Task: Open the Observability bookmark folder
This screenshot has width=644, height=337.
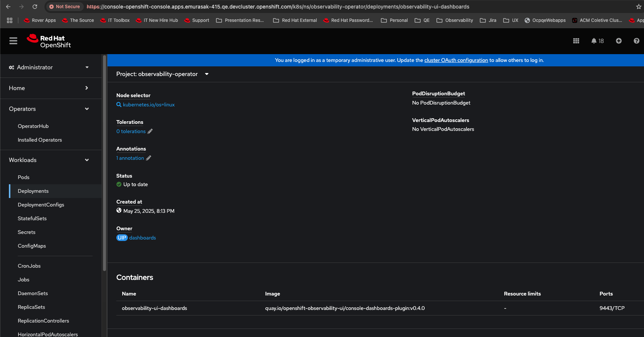Action: point(455,20)
